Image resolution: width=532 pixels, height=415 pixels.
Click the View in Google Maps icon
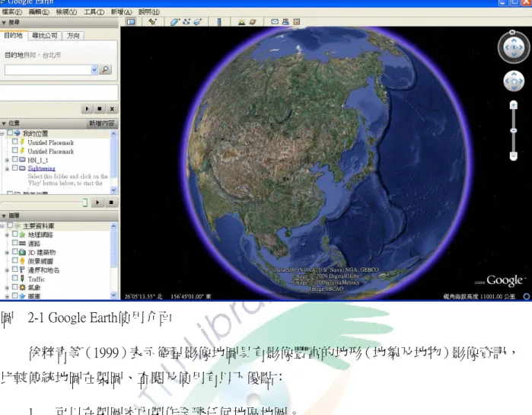(x=297, y=22)
